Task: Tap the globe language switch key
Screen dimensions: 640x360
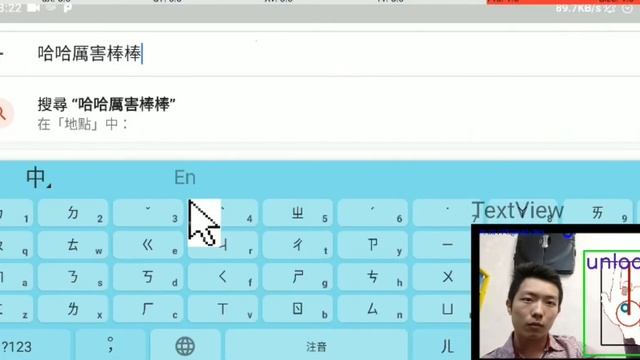Action: click(x=185, y=345)
